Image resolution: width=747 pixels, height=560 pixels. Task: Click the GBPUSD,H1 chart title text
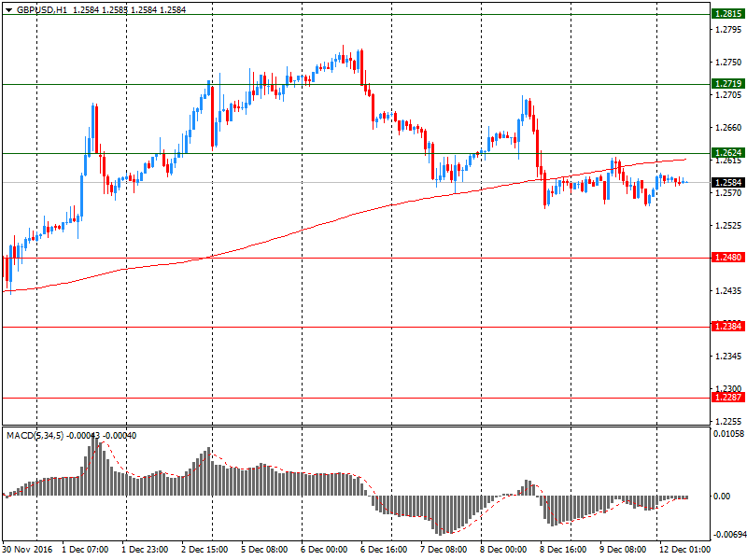point(42,10)
